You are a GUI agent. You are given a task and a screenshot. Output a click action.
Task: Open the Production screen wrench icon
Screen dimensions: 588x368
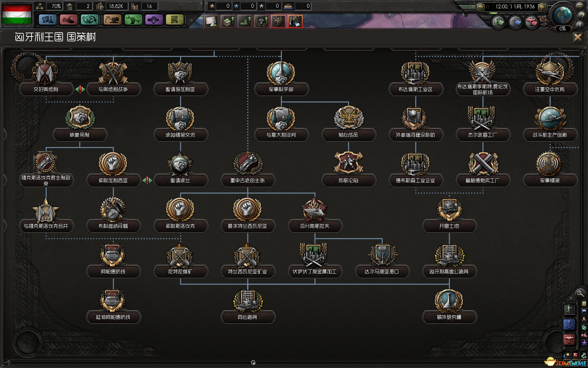(133, 20)
